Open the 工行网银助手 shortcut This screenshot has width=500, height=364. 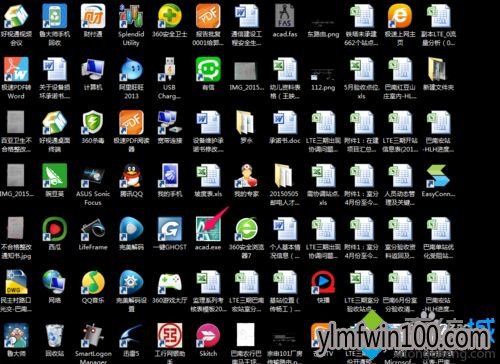[170, 343]
